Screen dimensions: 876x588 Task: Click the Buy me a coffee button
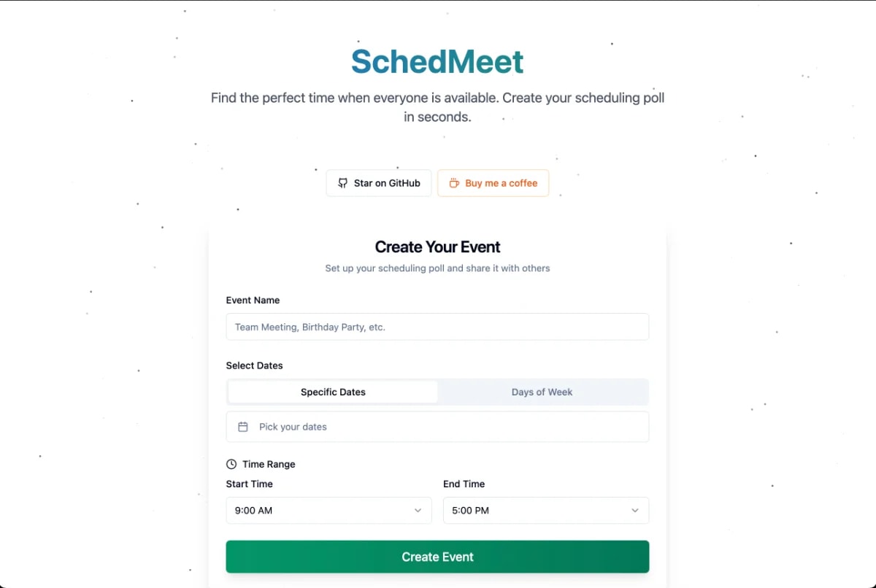(493, 183)
